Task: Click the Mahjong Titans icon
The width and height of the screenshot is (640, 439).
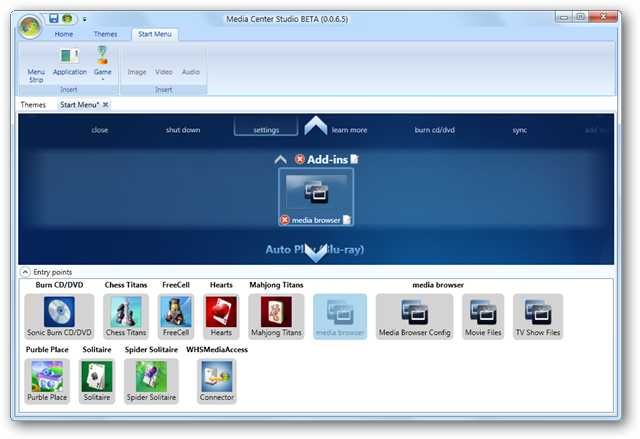Action: (x=275, y=316)
